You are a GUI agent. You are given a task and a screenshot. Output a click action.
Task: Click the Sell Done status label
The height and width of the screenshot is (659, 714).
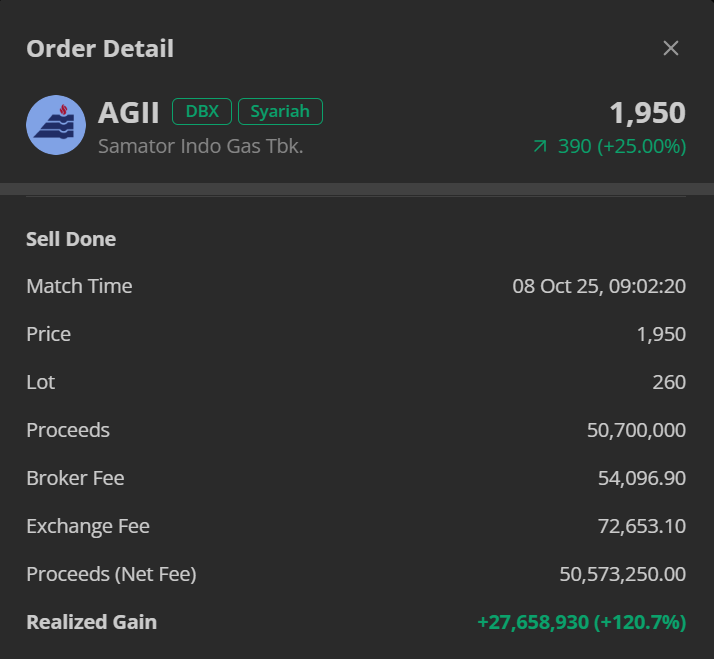(x=71, y=239)
